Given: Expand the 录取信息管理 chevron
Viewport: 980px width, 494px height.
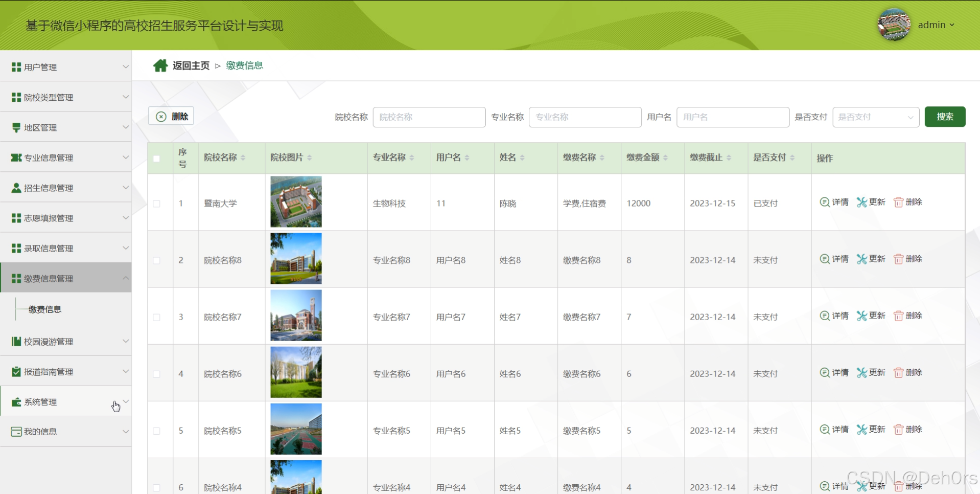Looking at the screenshot, I should point(126,248).
